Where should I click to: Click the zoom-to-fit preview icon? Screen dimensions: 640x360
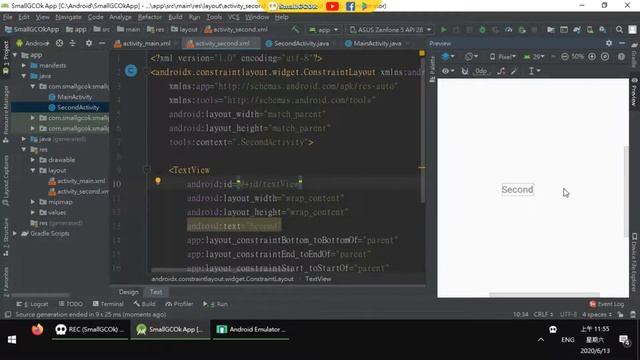tap(605, 57)
